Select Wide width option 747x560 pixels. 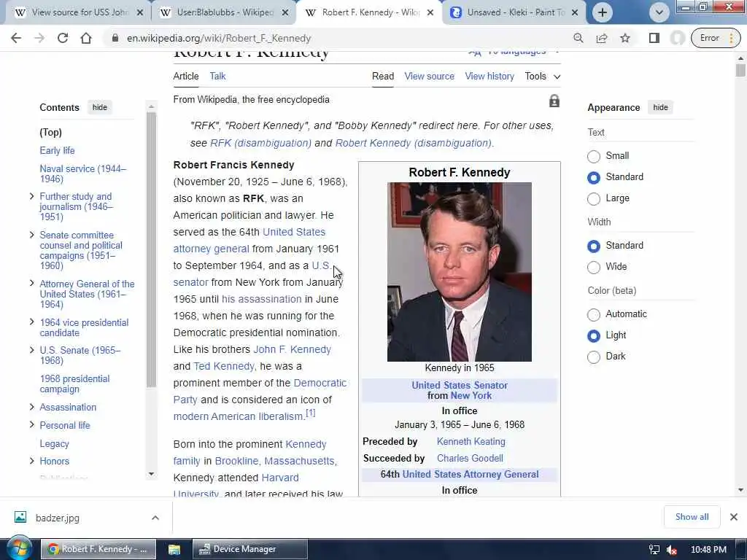pos(594,267)
